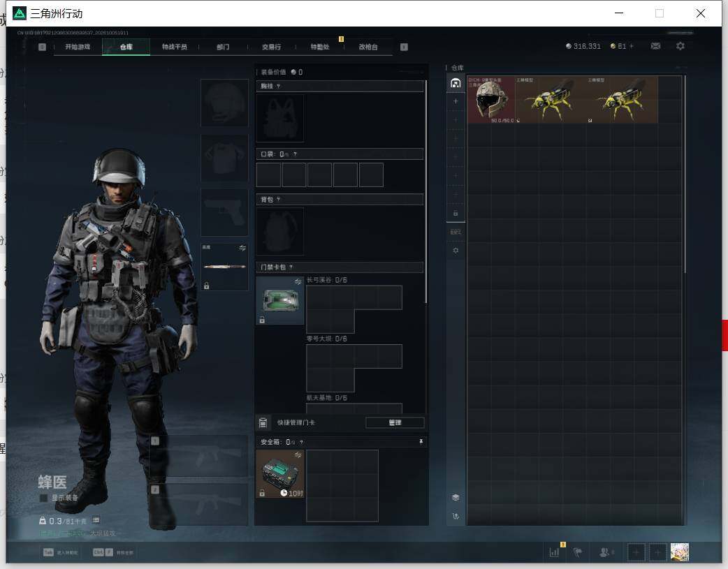Click the flag icon in bottom bar

(x=578, y=552)
